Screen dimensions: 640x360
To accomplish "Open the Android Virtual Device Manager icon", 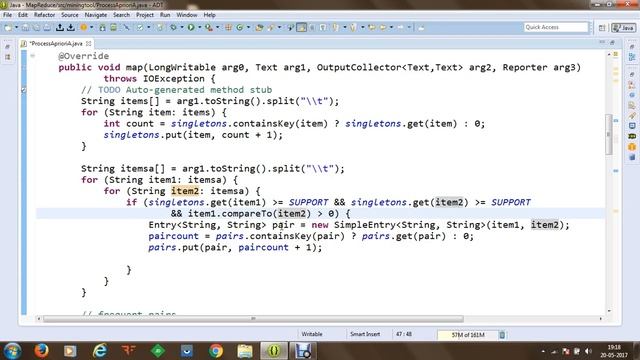I will 113,27.
